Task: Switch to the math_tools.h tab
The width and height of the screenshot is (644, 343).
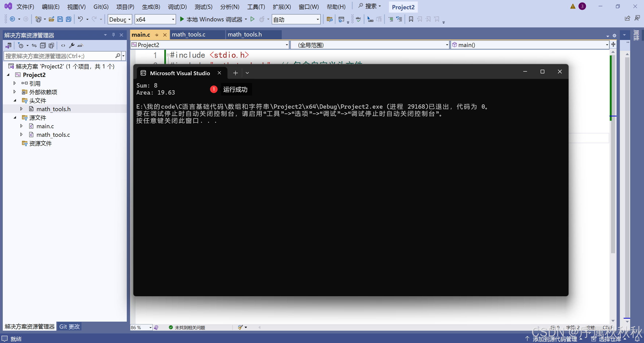Action: click(x=245, y=34)
